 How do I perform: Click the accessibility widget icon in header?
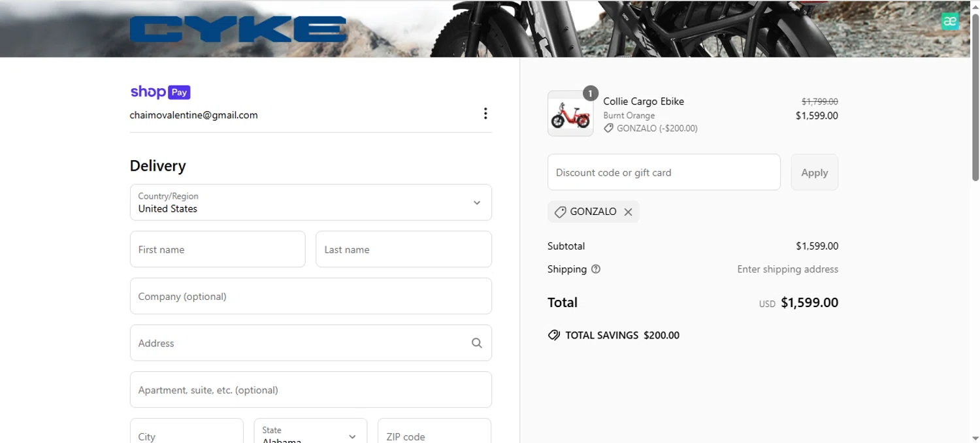[950, 21]
